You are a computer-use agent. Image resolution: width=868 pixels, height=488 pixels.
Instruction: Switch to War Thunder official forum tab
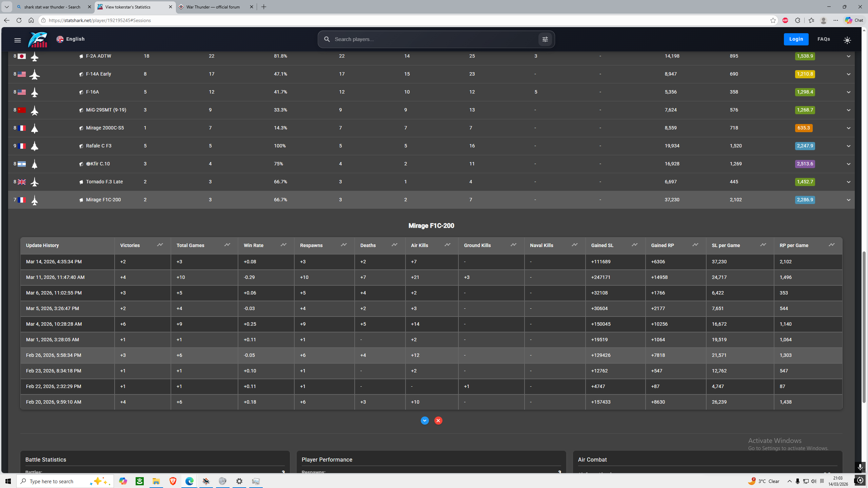[x=213, y=7]
